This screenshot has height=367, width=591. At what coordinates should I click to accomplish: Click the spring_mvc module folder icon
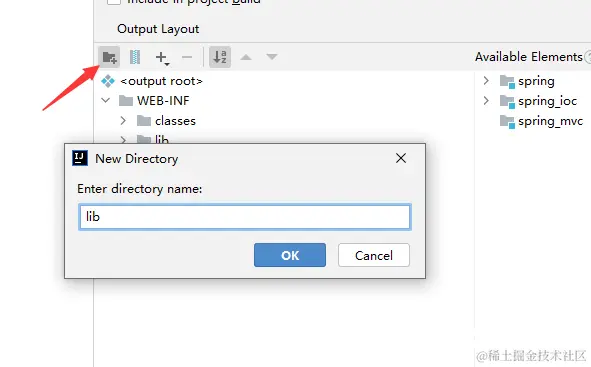point(507,122)
